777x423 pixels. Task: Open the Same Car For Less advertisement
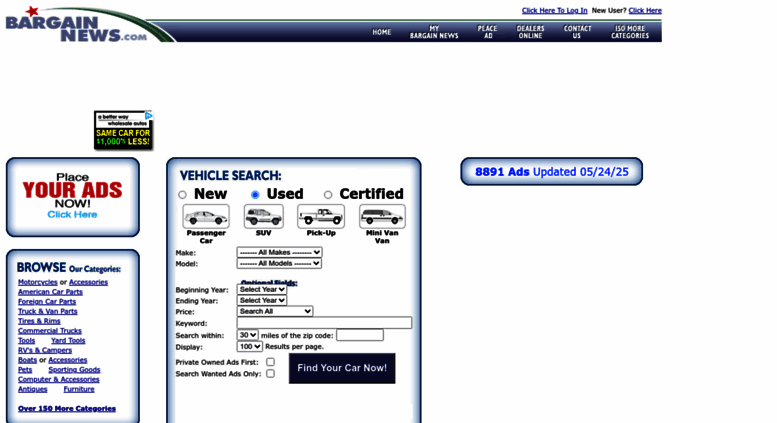tap(123, 130)
